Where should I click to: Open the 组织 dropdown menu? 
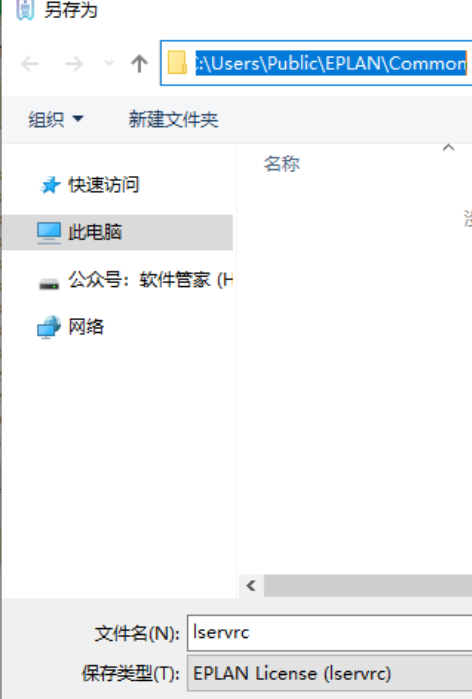point(56,119)
